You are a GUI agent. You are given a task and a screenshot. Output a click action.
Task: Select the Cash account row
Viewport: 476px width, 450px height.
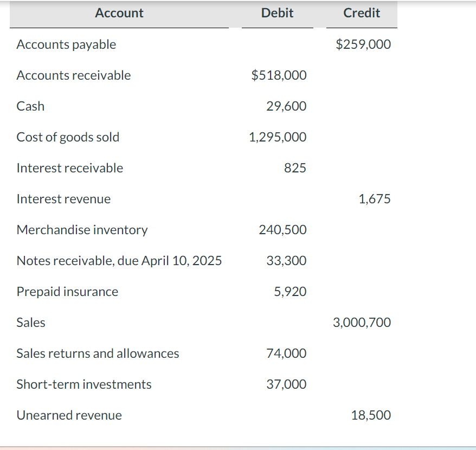tap(30, 106)
